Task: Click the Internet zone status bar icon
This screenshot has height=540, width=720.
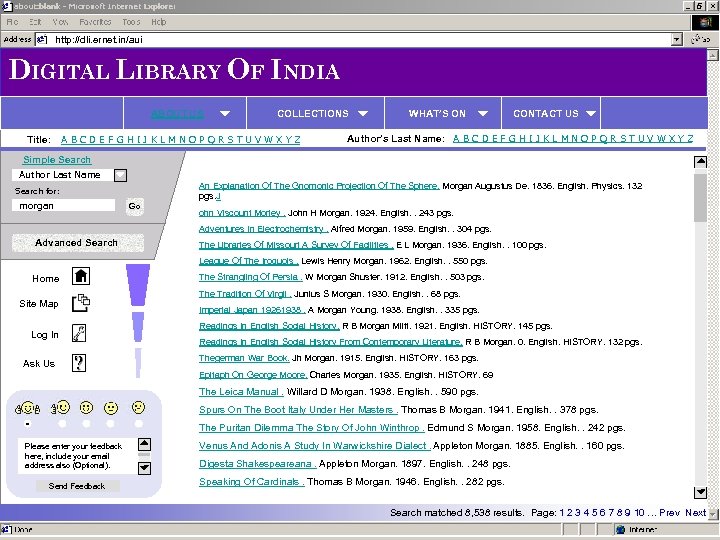Action: click(x=620, y=529)
